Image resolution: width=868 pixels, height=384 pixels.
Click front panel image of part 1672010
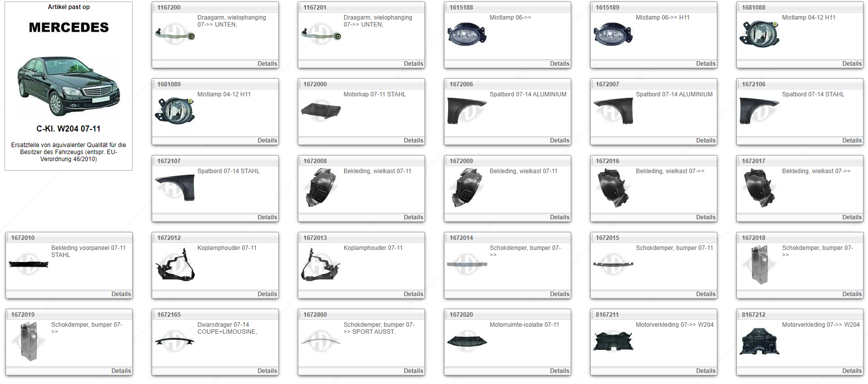pos(29,265)
